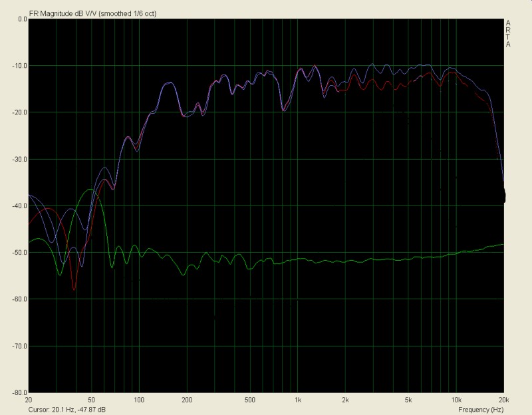
Task: Click the '-40.0' y-axis value
Action: (x=21, y=206)
